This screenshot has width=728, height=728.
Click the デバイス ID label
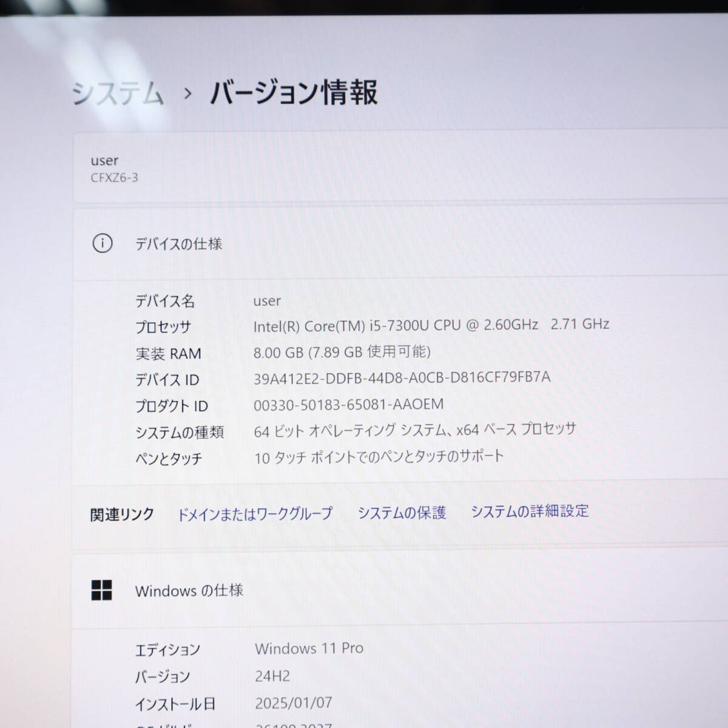167,380
